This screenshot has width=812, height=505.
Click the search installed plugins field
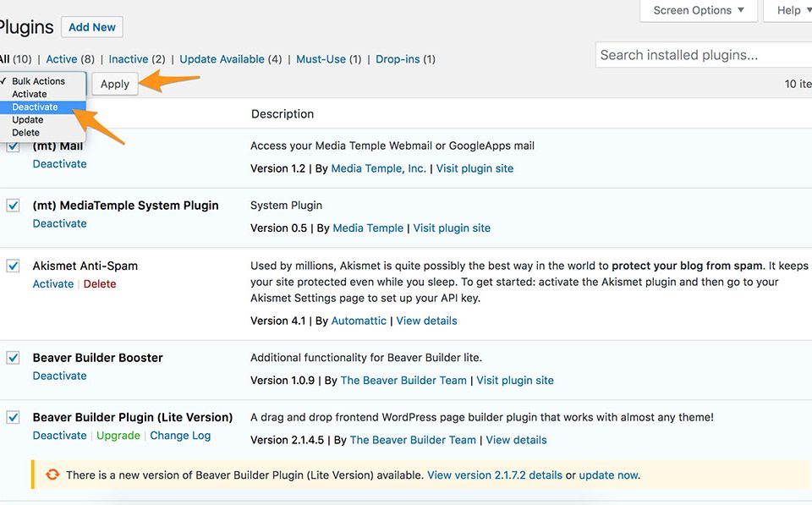click(x=702, y=54)
